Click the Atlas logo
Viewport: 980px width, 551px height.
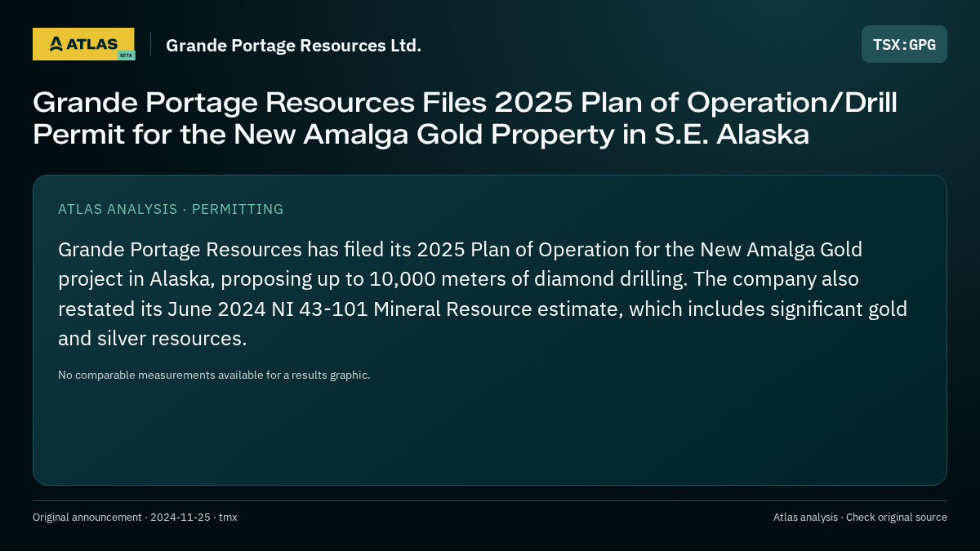pos(83,44)
